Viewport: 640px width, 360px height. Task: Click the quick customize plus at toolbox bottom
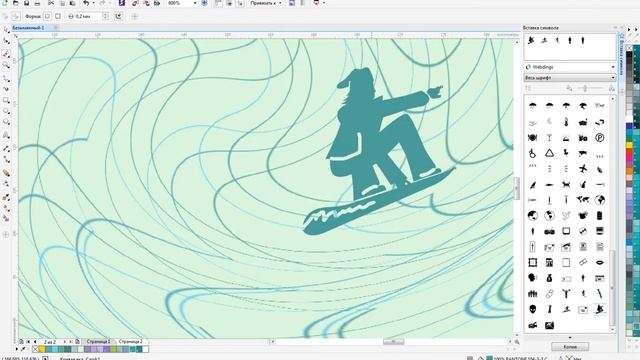[6, 235]
